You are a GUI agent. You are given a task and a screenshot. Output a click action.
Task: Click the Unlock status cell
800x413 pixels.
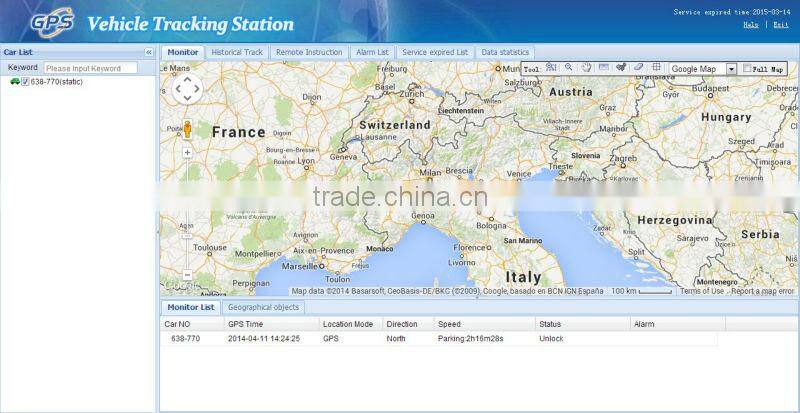[x=551, y=339]
